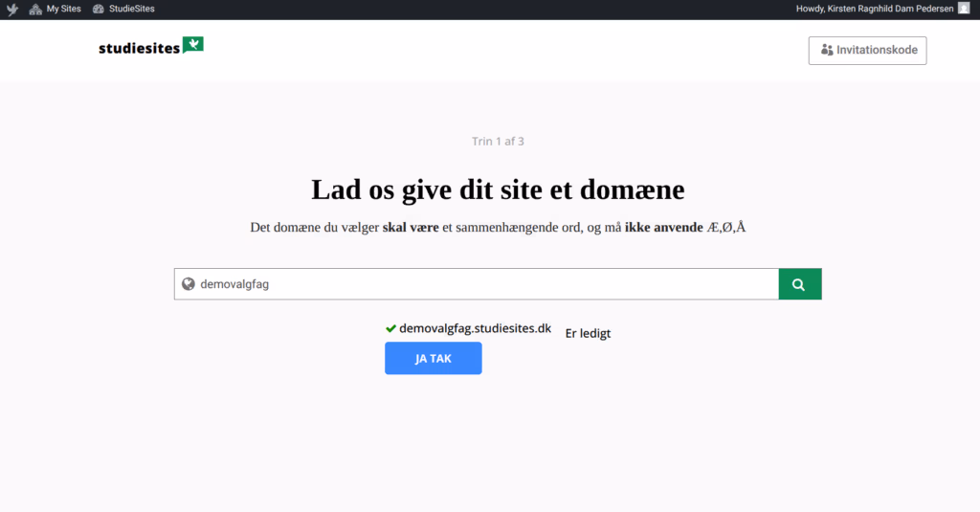Open My Sites menu in admin bar
Screen dimensions: 980x512
pos(55,9)
